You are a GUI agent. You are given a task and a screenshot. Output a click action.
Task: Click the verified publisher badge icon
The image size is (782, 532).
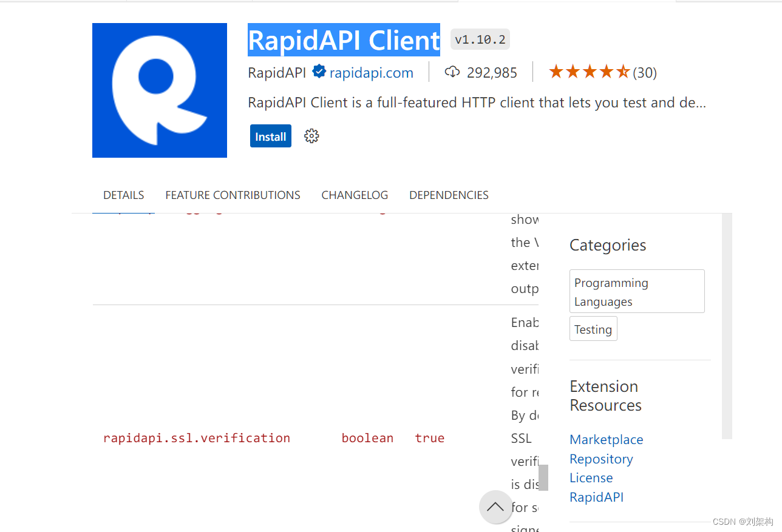pos(319,72)
